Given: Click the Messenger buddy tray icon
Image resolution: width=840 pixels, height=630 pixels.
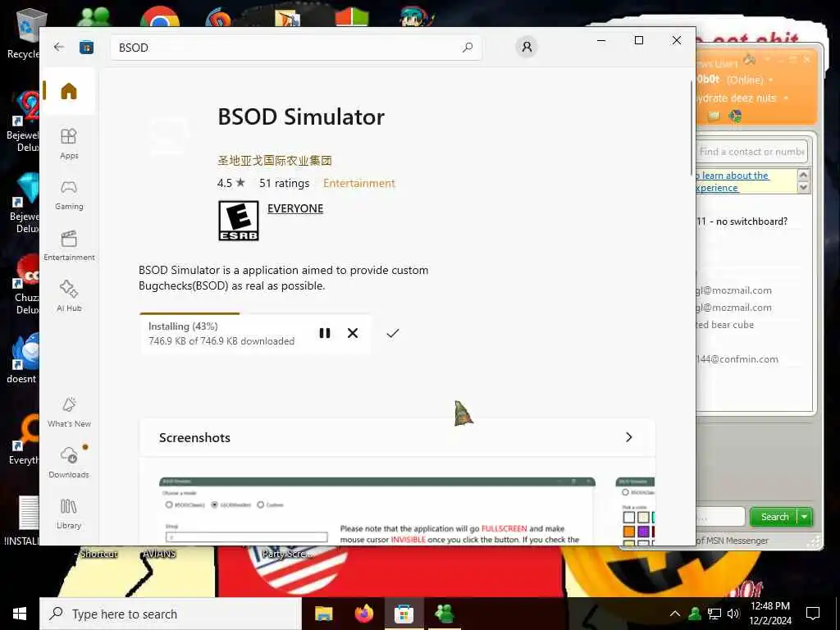Looking at the screenshot, I should pos(695,614).
